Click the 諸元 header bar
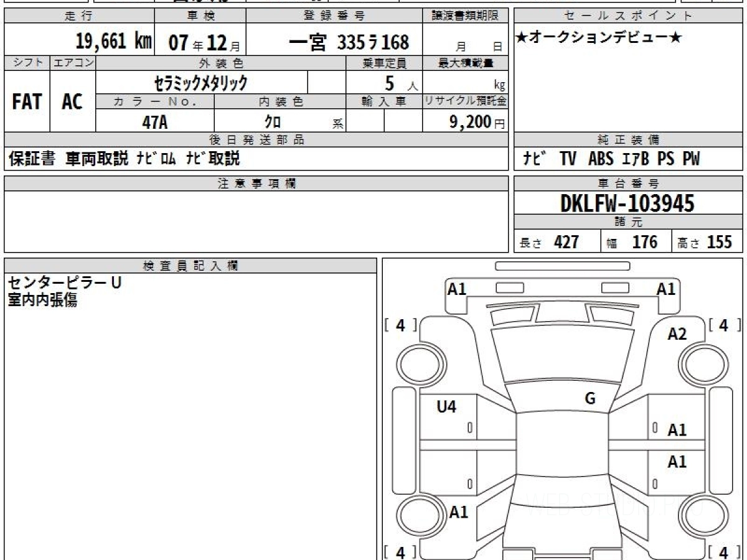747x560 pixels. [x=629, y=222]
